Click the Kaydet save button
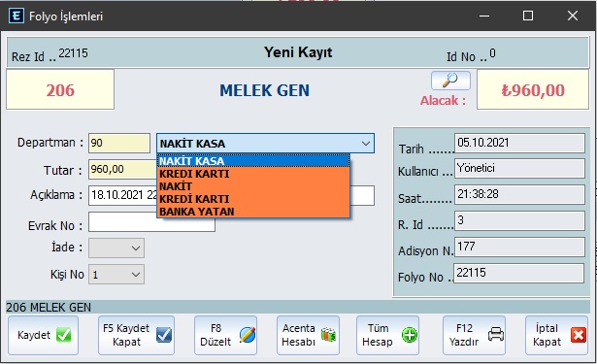The height and width of the screenshot is (364, 597). (43, 335)
